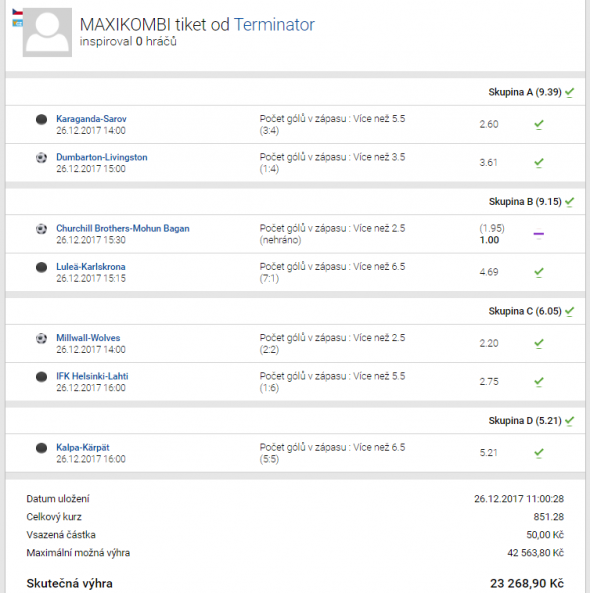Click the hockey puck icon beside Karaganda-Sarov
590x593 pixels.
point(41,120)
